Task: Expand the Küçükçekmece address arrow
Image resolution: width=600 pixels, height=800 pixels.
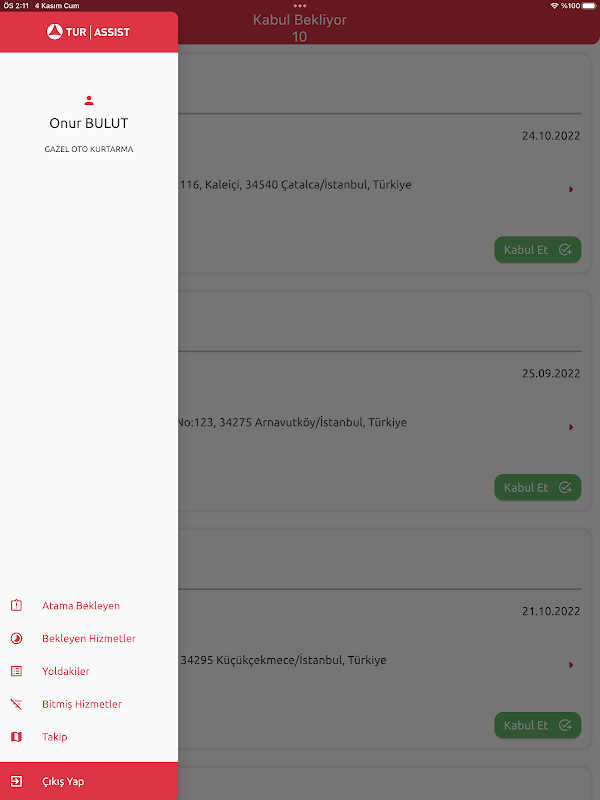Action: [x=571, y=664]
